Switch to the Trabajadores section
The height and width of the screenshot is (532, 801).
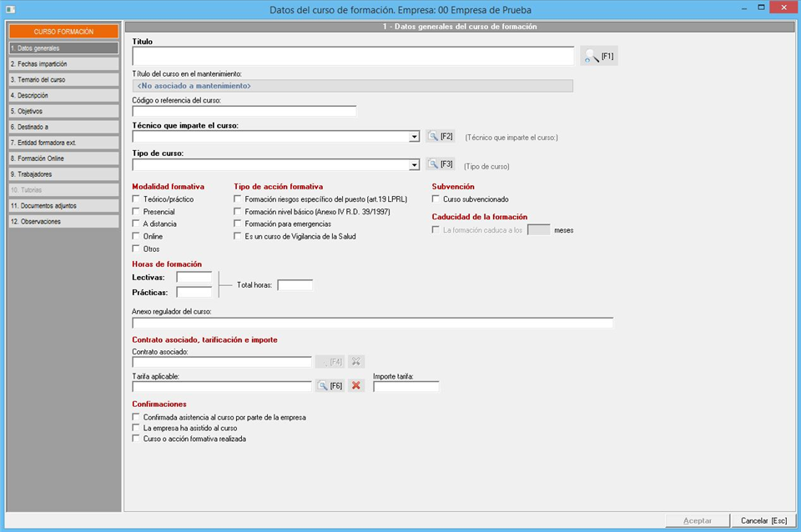click(63, 174)
